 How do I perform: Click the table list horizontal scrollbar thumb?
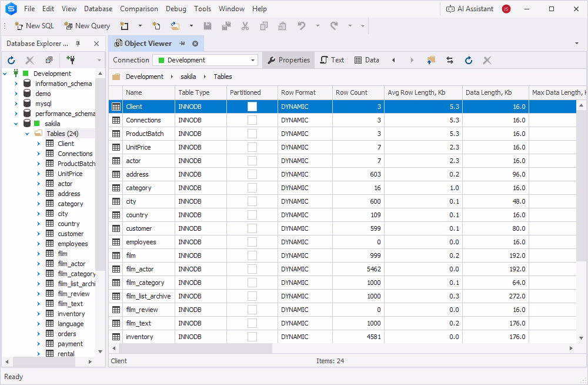click(x=195, y=348)
